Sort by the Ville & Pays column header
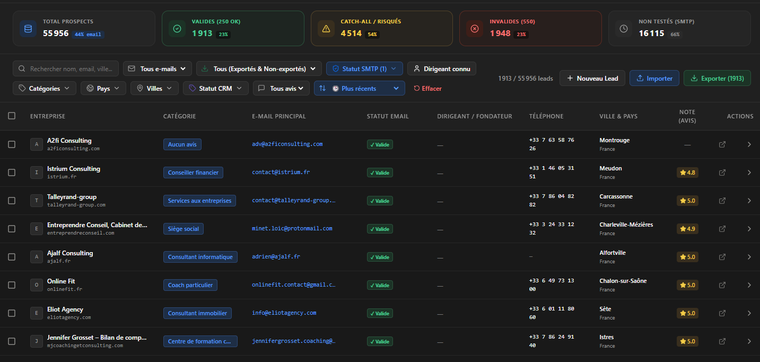 click(618, 116)
